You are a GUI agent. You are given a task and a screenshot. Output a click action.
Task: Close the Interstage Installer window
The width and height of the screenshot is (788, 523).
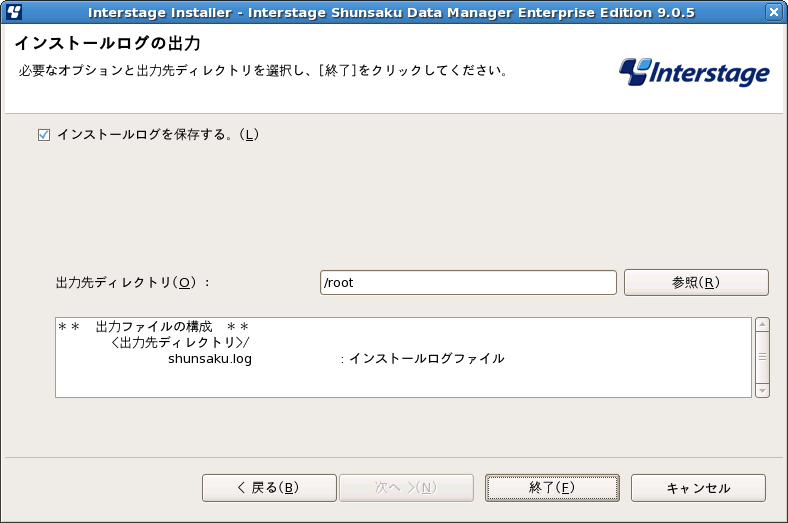coord(774,12)
